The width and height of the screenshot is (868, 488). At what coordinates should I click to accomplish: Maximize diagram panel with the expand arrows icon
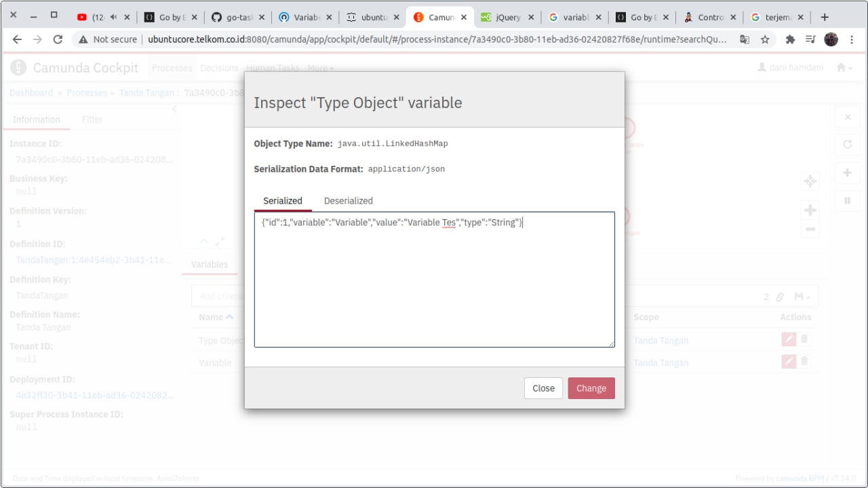(220, 241)
